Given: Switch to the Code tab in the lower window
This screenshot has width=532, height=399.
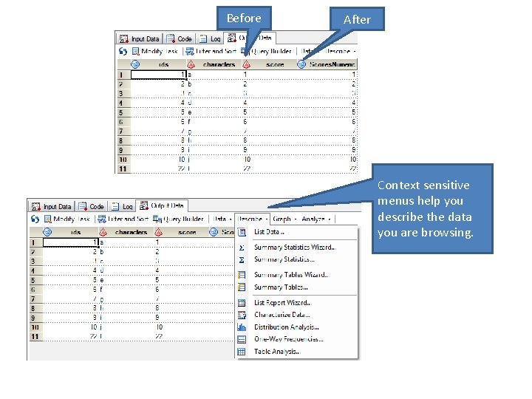Looking at the screenshot, I should 92,206.
